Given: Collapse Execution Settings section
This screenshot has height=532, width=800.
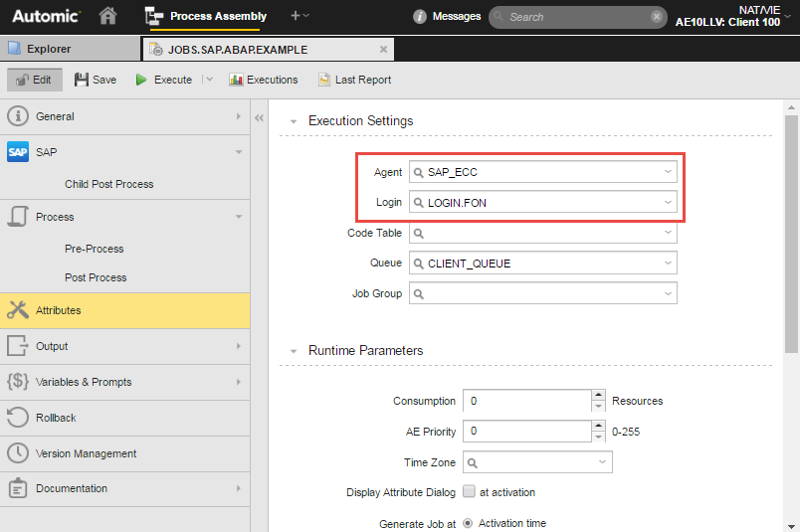Looking at the screenshot, I should click(294, 122).
